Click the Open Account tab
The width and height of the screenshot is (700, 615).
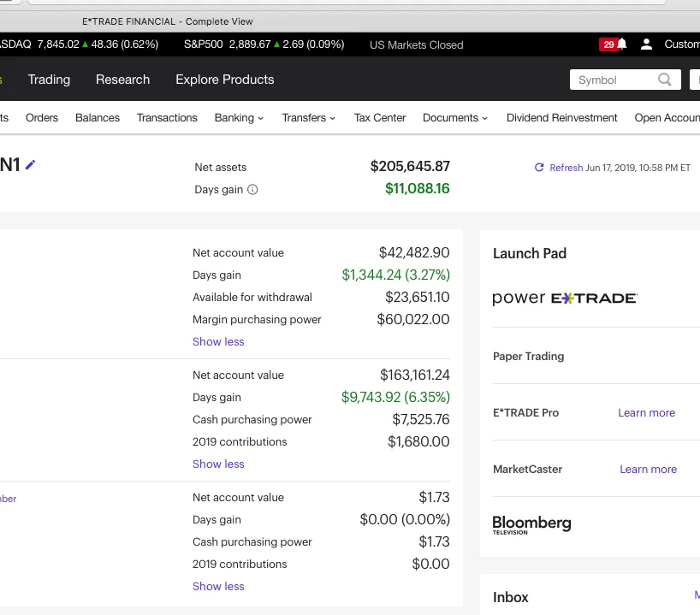click(x=667, y=118)
